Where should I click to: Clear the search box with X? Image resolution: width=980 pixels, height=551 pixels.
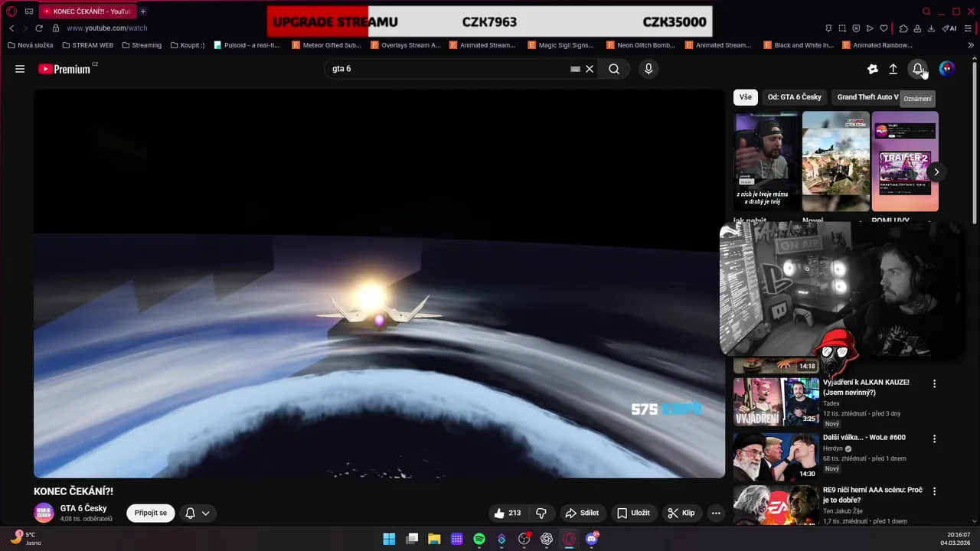[x=590, y=69]
